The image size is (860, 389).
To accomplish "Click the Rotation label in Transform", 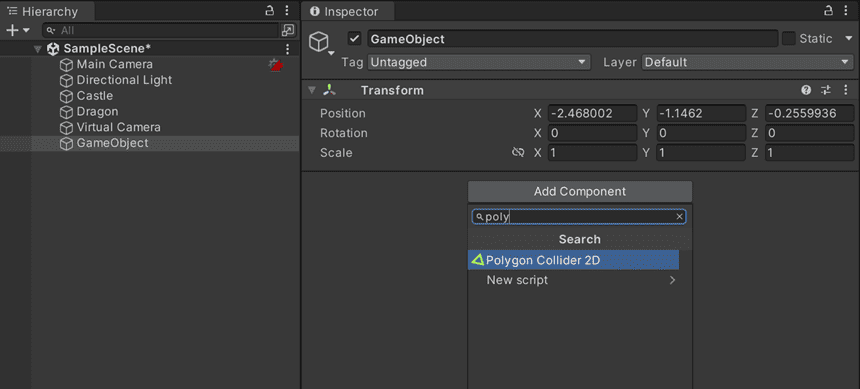I will coord(344,133).
